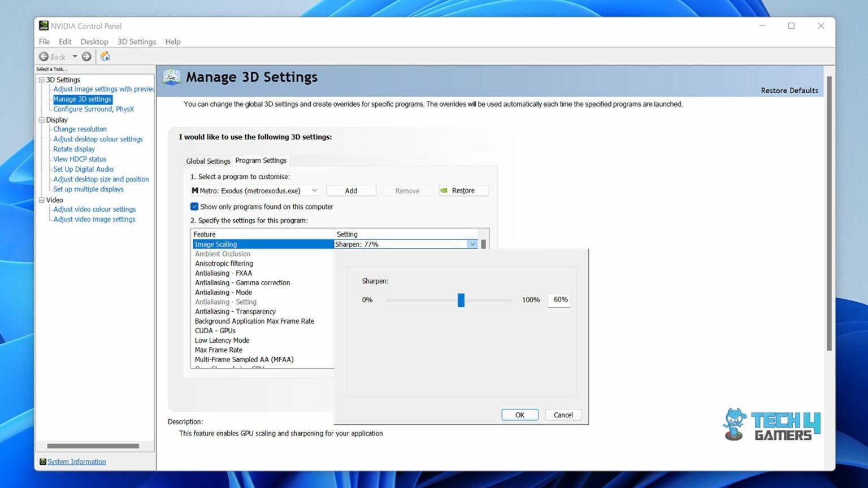Open the Desktop menu
868x488 pixels.
94,42
